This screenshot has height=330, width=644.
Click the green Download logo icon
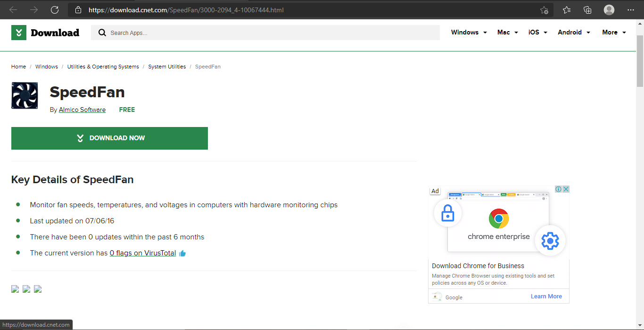pyautogui.click(x=19, y=33)
